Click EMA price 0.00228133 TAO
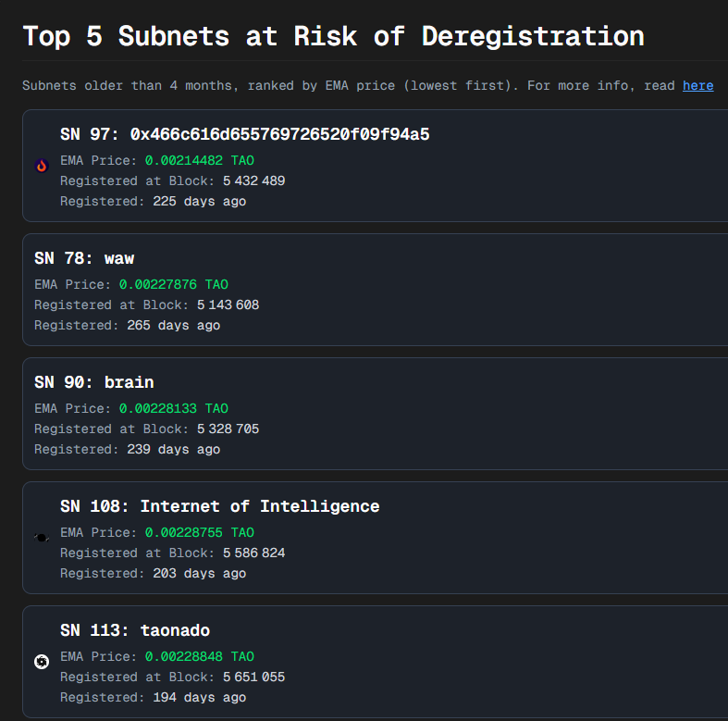This screenshot has height=721, width=728. (x=173, y=409)
